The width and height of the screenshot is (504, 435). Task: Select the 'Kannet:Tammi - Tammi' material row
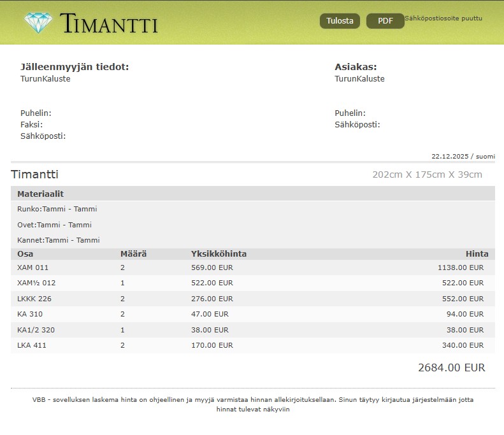59,240
